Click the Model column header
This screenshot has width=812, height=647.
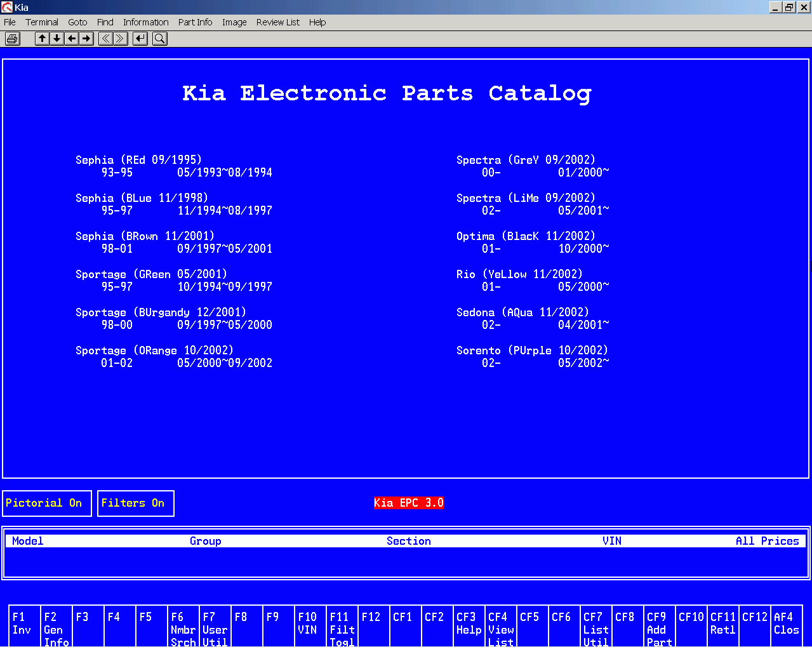tap(28, 541)
